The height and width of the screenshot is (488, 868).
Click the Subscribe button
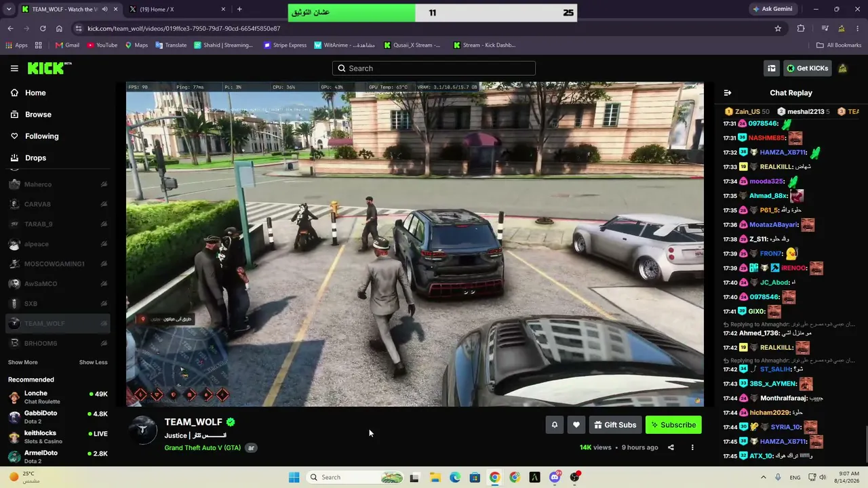[x=673, y=425]
